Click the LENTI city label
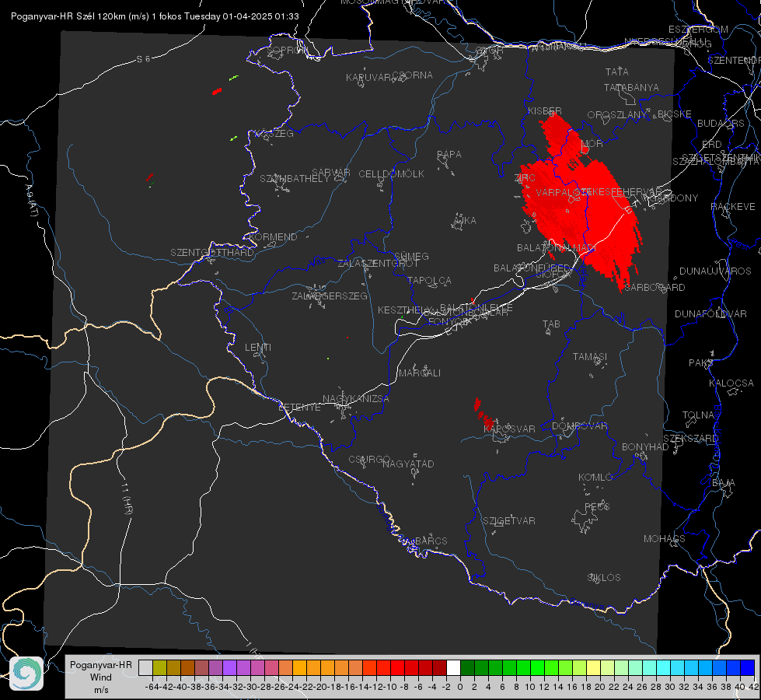 [258, 348]
